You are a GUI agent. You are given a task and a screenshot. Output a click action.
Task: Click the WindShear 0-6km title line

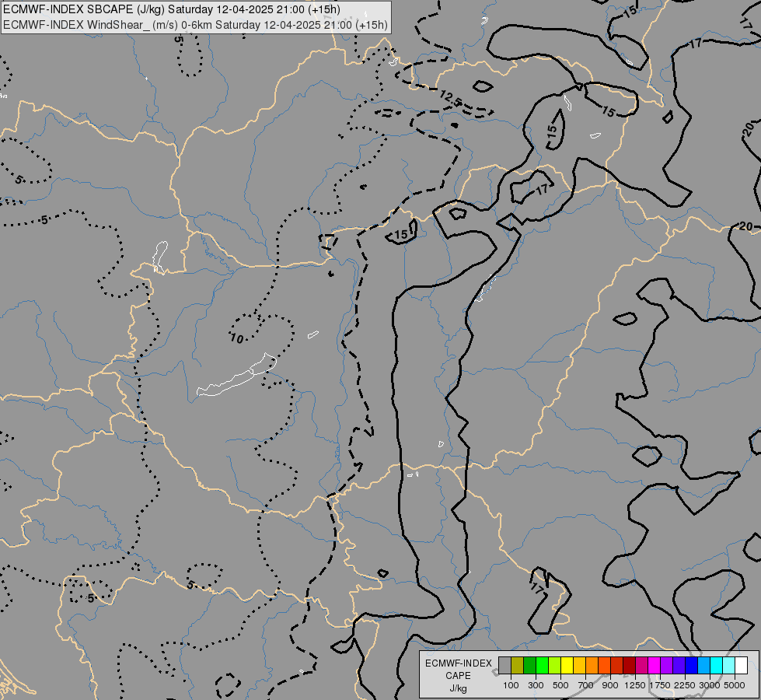tap(195, 25)
